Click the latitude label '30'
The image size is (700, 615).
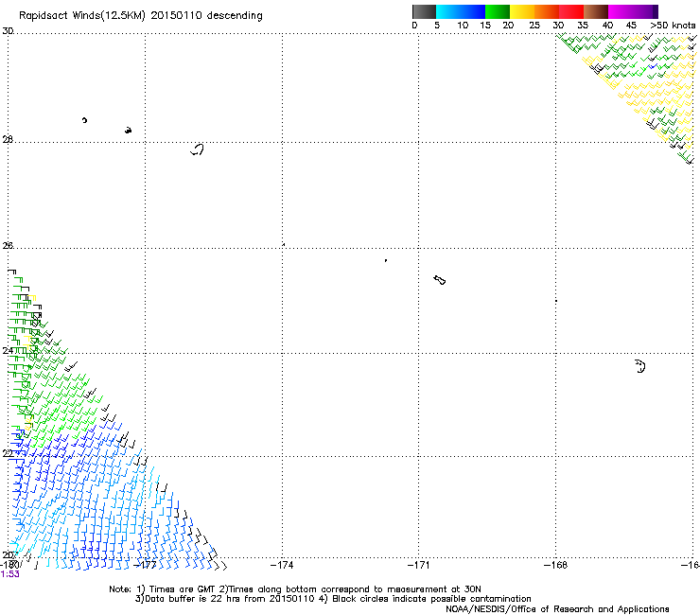pyautogui.click(x=8, y=31)
